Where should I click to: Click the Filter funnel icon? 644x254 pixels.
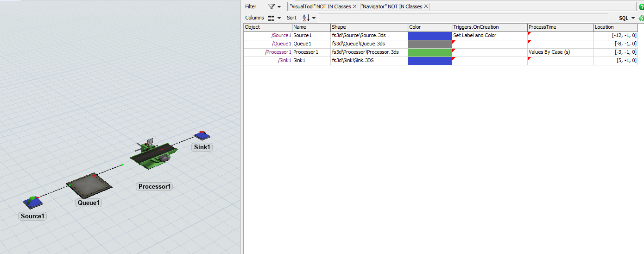pos(271,6)
